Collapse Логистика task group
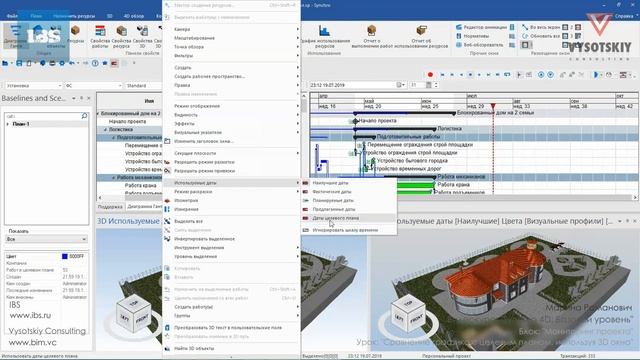 pos(105,129)
